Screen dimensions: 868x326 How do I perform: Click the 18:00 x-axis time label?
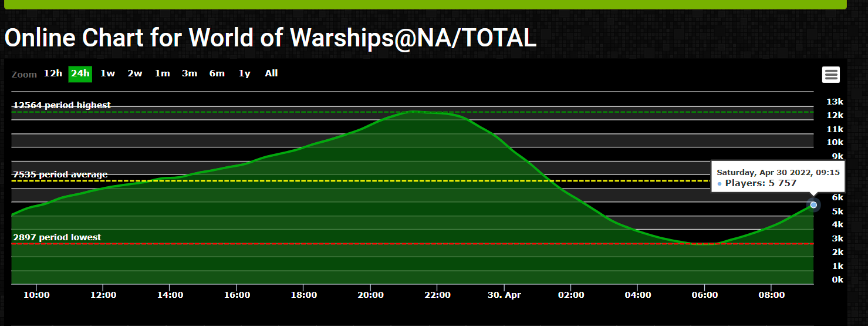pyautogui.click(x=305, y=295)
